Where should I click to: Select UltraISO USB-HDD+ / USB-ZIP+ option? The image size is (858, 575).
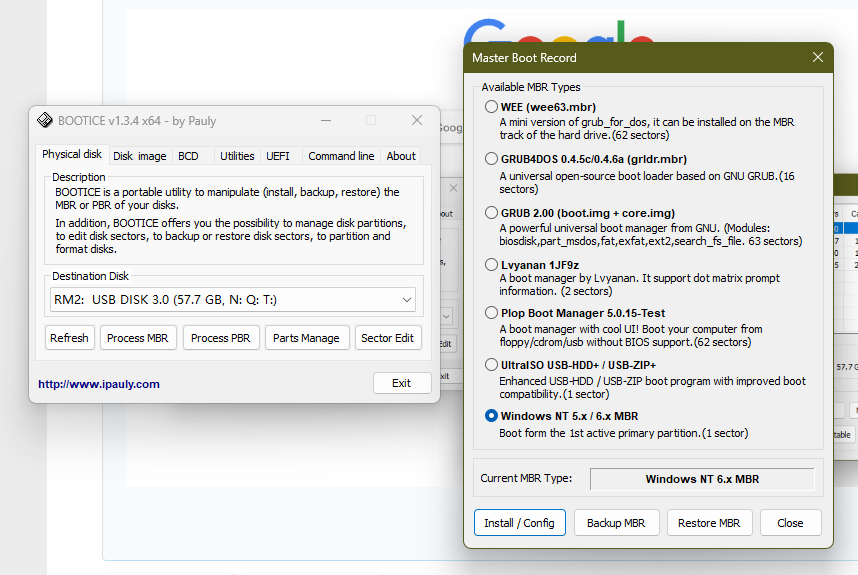click(x=491, y=365)
